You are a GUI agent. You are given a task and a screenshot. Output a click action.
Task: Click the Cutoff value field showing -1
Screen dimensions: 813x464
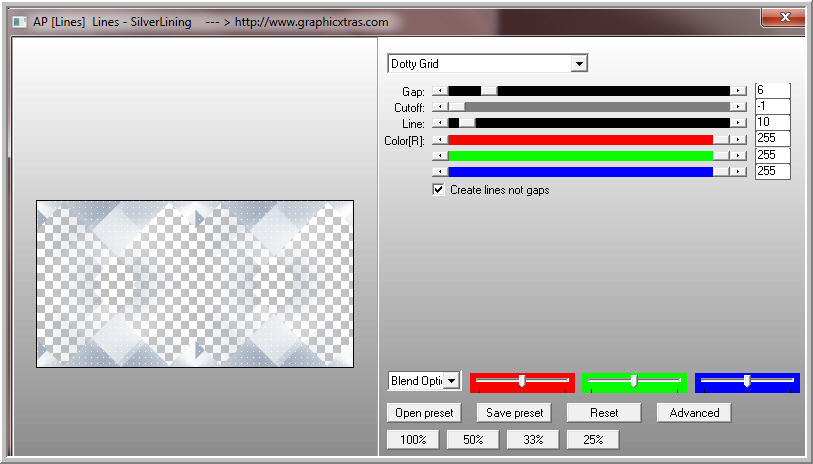click(x=773, y=106)
